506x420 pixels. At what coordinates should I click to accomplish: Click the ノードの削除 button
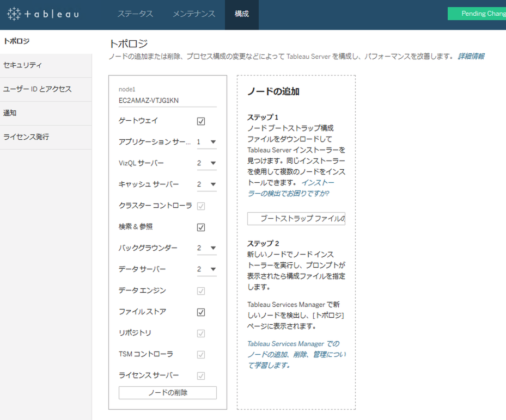(x=167, y=392)
